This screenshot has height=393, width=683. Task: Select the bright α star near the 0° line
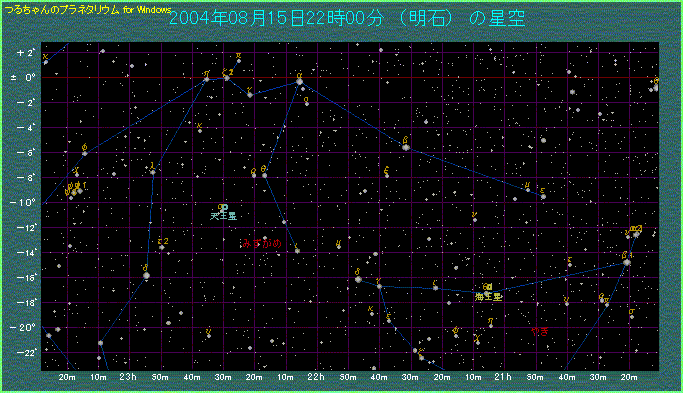[x=299, y=81]
